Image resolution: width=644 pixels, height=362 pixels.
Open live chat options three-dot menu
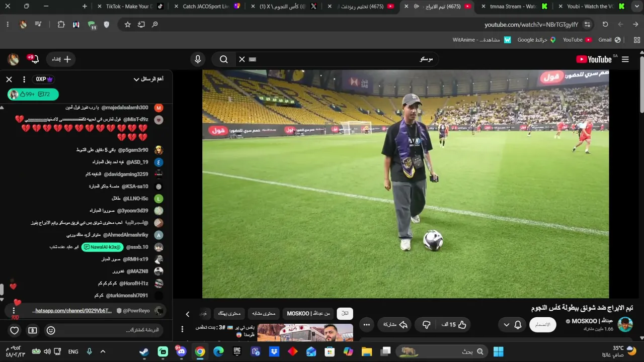[24, 79]
